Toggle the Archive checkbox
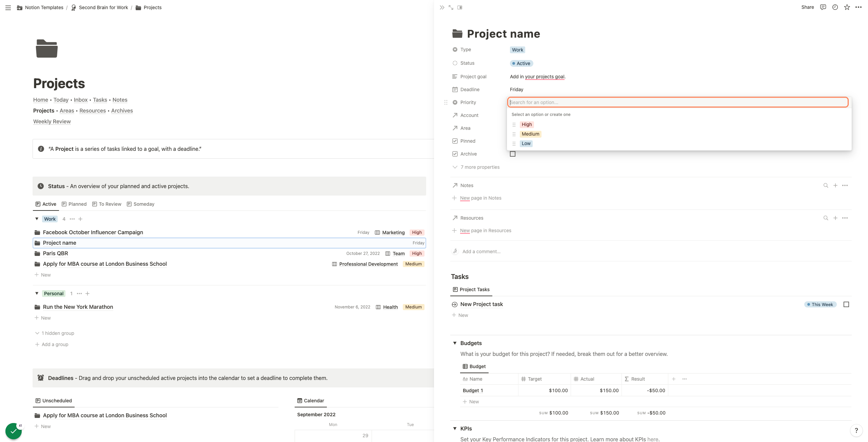Screen dimensions: 868x442 click(513, 154)
